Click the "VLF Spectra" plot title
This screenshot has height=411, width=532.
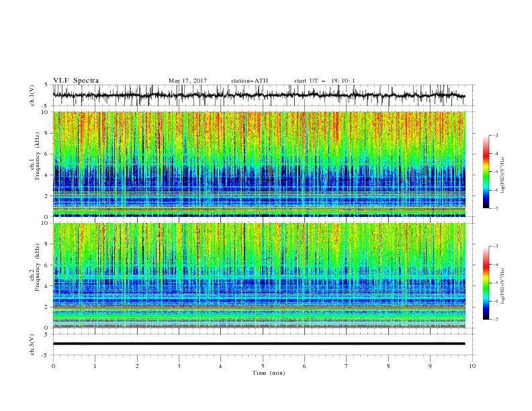click(76, 81)
